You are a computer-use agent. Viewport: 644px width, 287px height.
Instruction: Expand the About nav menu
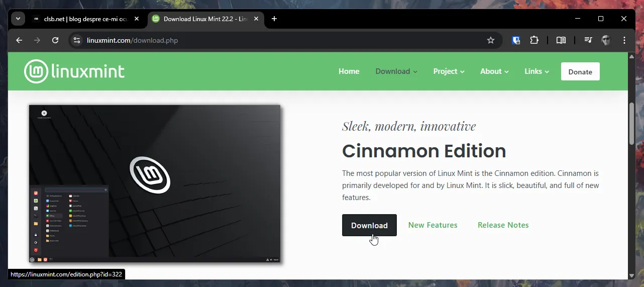(494, 71)
